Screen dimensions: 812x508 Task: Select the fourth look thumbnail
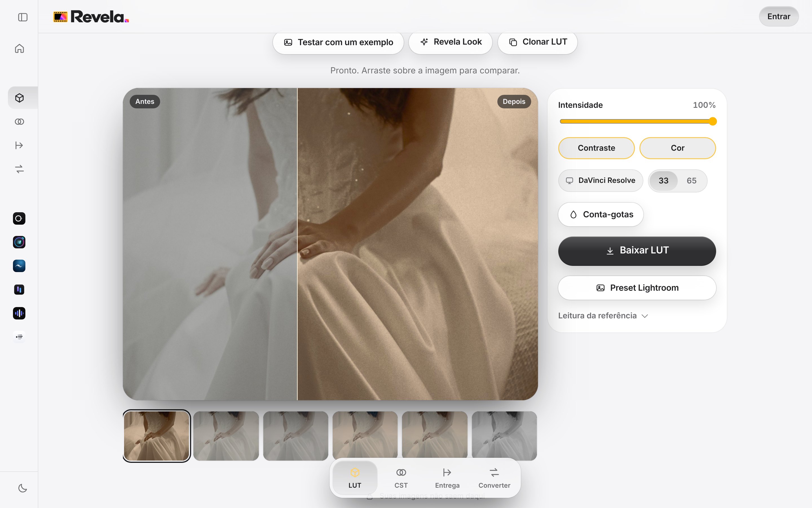pos(365,435)
